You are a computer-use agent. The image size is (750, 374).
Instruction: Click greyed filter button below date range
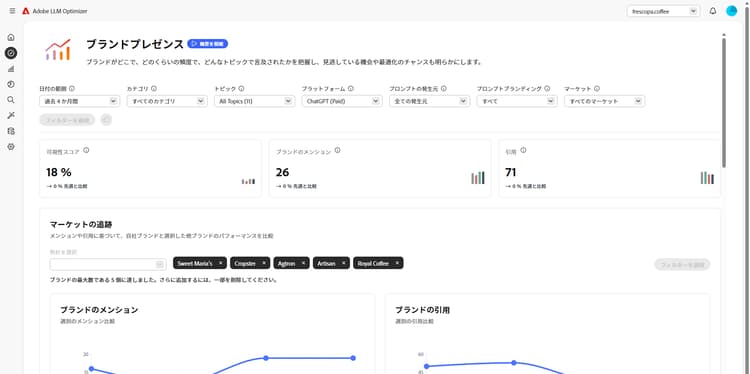(67, 120)
